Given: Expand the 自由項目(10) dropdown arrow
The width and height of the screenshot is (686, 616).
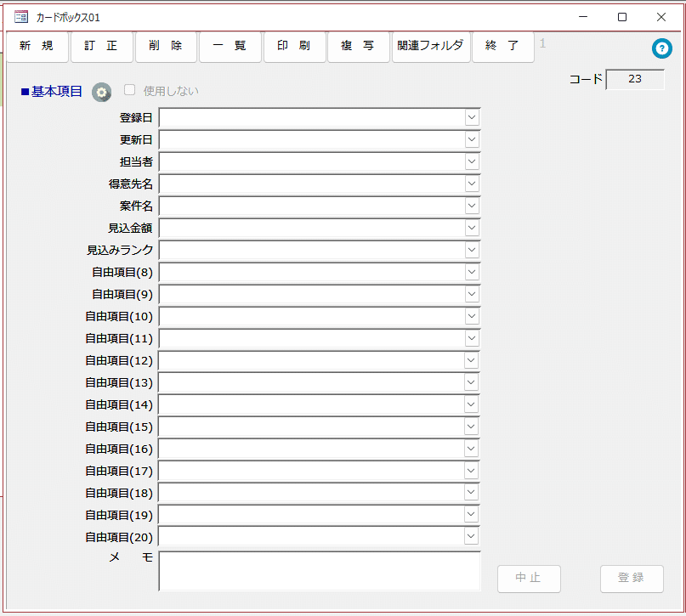Looking at the screenshot, I should (472, 316).
